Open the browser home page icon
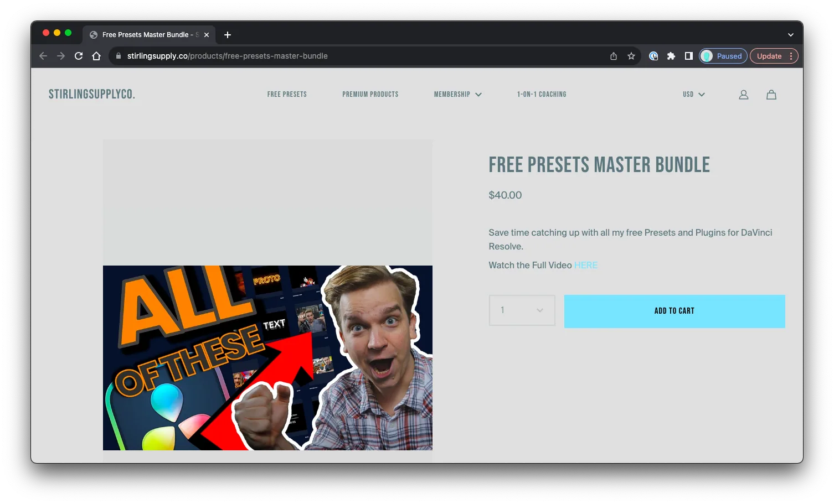The image size is (834, 504). [x=96, y=56]
